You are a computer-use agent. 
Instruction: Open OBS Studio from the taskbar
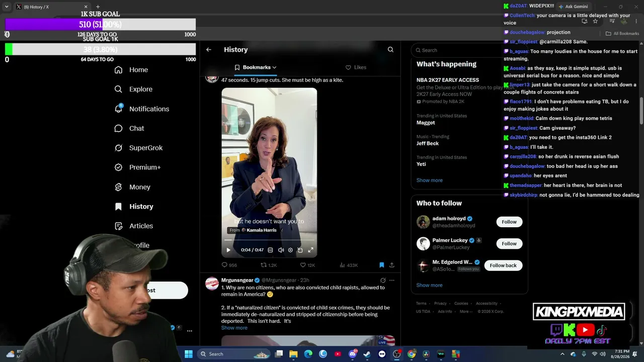click(x=396, y=354)
